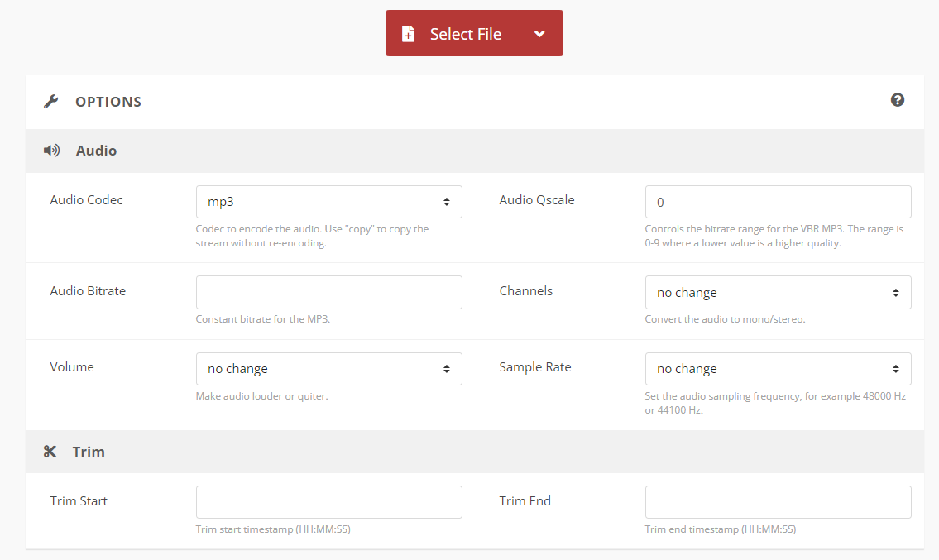Click the Trim End label

coord(525,500)
